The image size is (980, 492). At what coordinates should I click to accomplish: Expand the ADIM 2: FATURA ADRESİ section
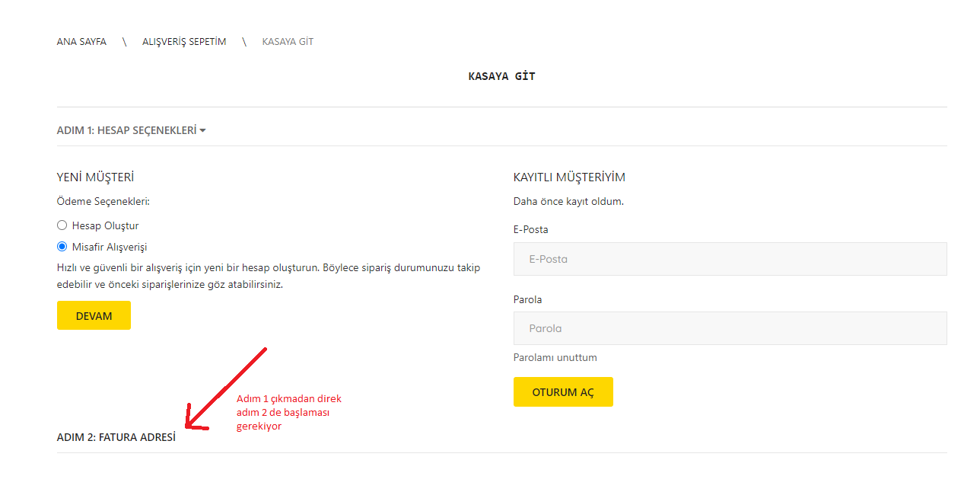click(116, 437)
